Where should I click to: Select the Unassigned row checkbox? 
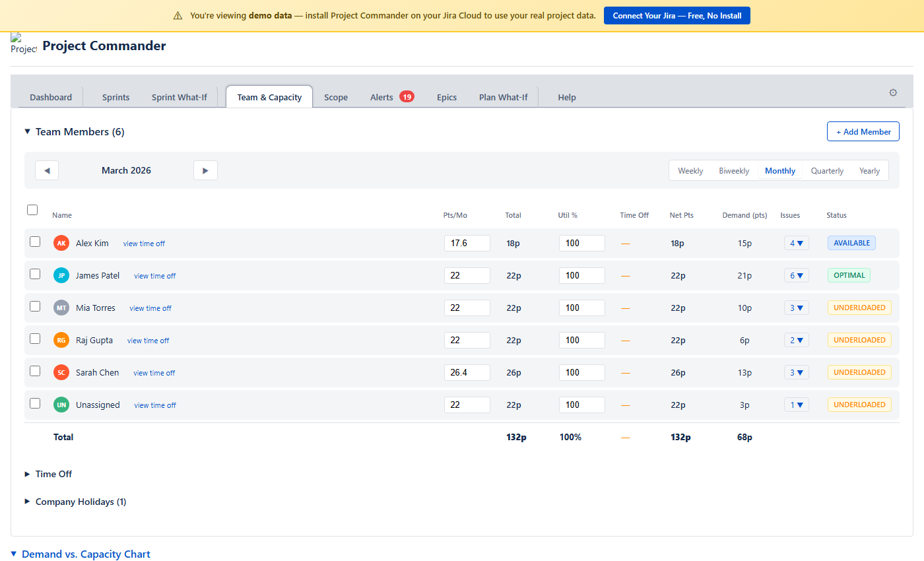pyautogui.click(x=35, y=403)
